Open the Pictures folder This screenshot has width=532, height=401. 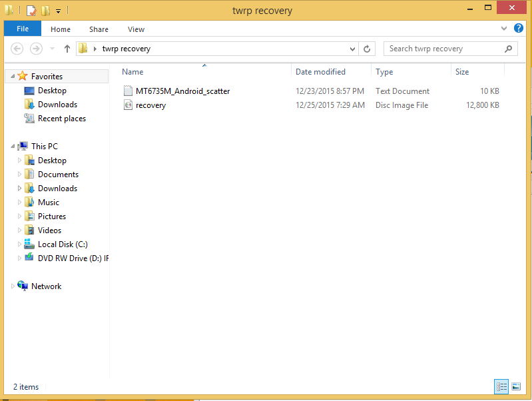(x=52, y=216)
